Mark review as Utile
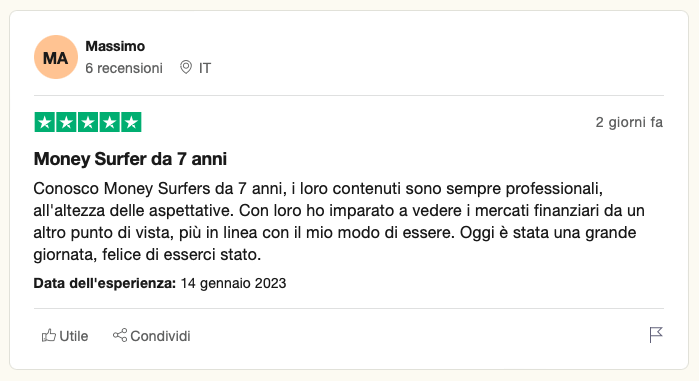699x381 pixels. tap(65, 336)
